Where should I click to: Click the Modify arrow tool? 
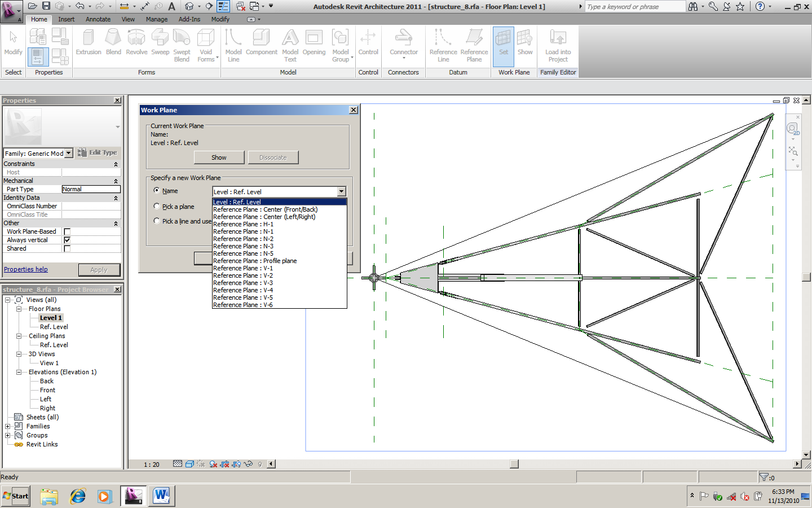point(13,42)
